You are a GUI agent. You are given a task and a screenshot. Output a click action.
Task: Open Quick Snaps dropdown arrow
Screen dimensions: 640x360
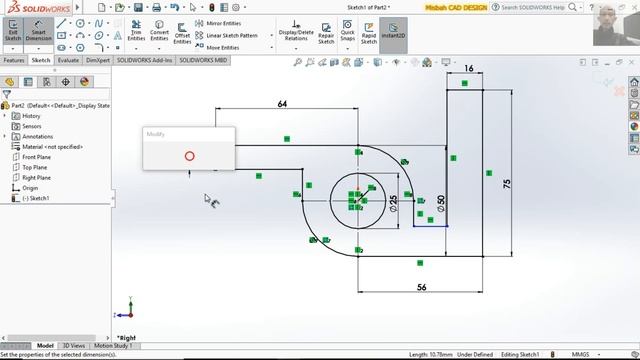coord(347,49)
